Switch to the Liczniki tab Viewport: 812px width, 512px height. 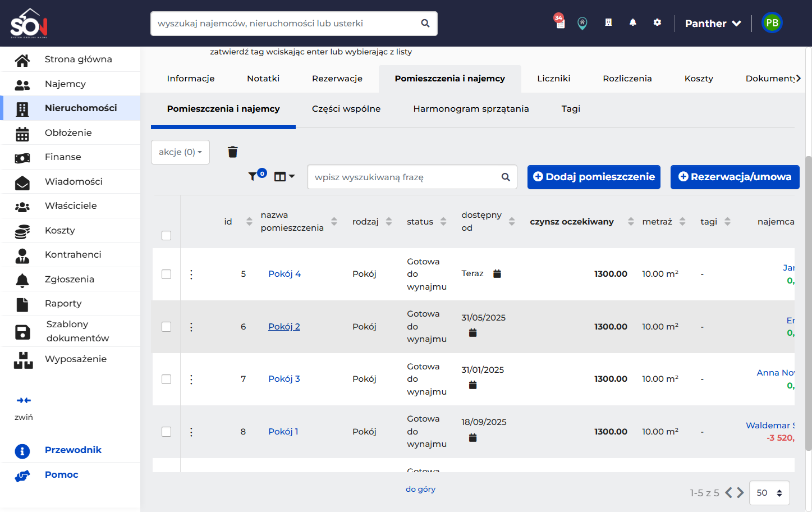[554, 79]
